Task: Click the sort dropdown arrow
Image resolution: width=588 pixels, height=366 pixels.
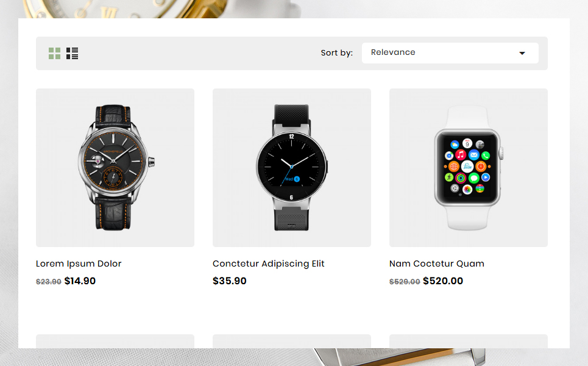Action: pyautogui.click(x=522, y=53)
